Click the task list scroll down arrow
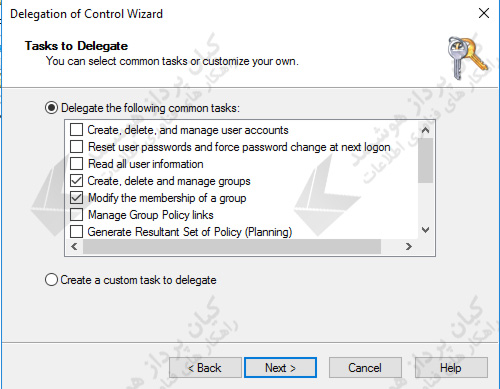This screenshot has width=500, height=389. point(425,230)
